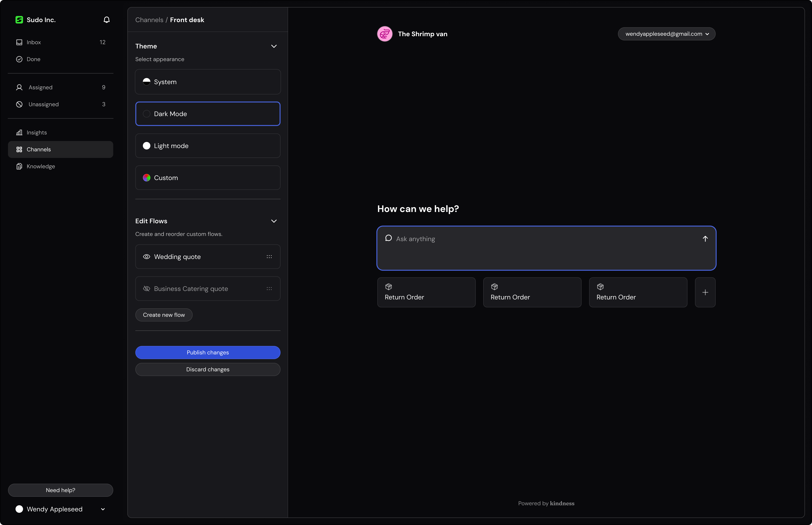Collapse the Theme section chevron
Image resolution: width=812 pixels, height=525 pixels.
(274, 46)
